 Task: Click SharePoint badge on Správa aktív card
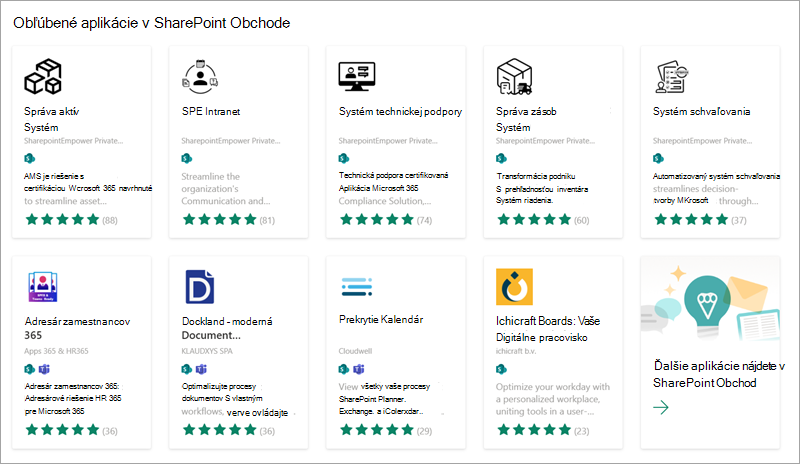click(x=30, y=158)
